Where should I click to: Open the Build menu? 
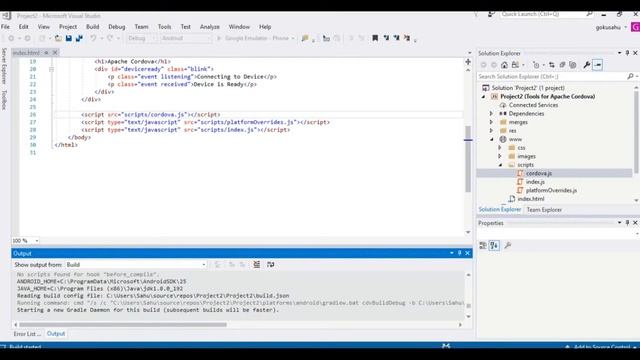[x=93, y=27]
